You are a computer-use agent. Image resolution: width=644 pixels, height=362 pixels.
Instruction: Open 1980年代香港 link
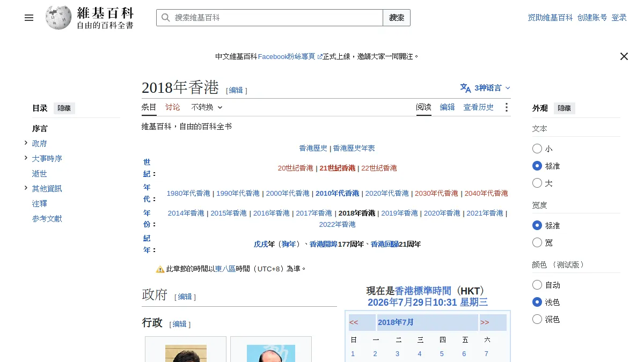188,193
